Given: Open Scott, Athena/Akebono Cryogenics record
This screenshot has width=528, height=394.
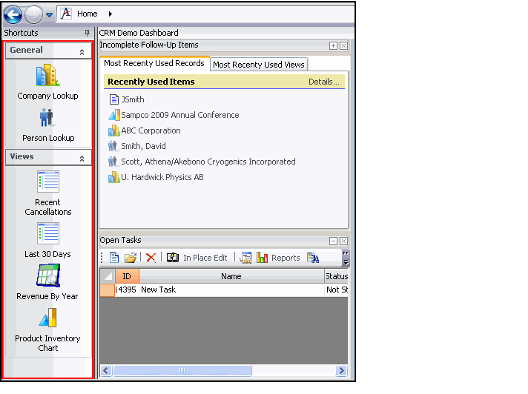Looking at the screenshot, I should (208, 162).
